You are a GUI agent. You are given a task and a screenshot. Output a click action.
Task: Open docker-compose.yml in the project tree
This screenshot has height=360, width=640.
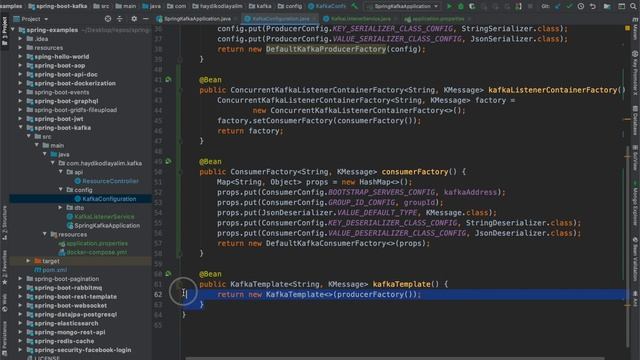(96, 252)
